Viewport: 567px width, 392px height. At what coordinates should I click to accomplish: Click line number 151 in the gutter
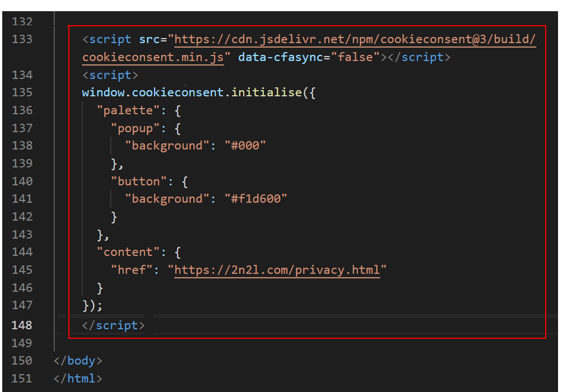pos(22,379)
